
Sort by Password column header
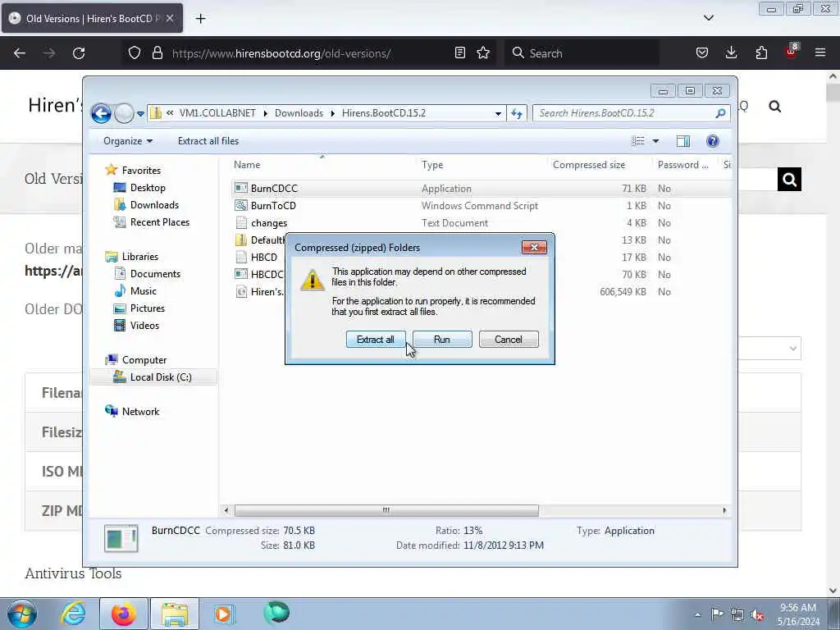pos(686,165)
